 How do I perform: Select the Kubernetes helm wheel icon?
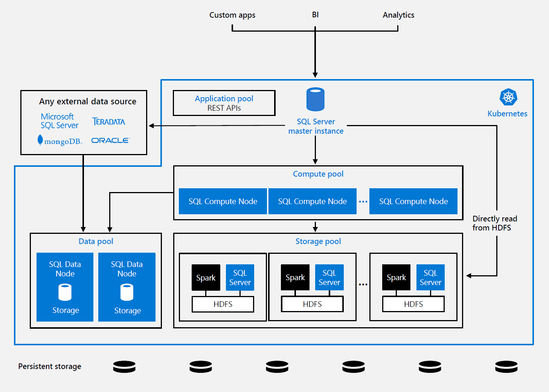point(507,97)
